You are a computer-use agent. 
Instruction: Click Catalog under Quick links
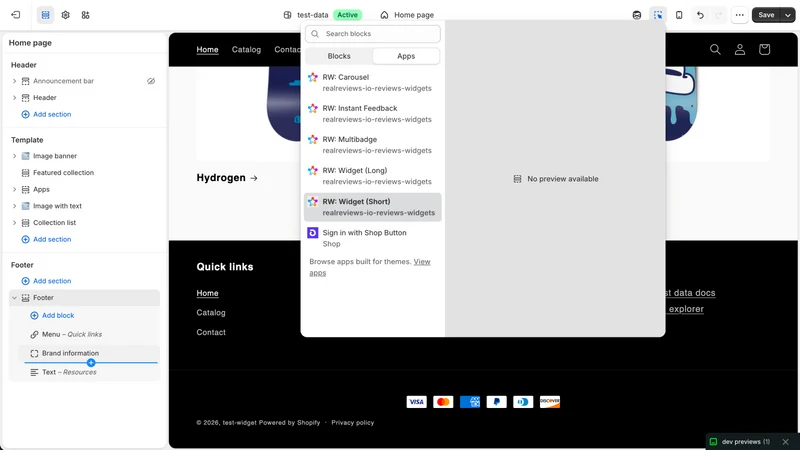tap(211, 313)
